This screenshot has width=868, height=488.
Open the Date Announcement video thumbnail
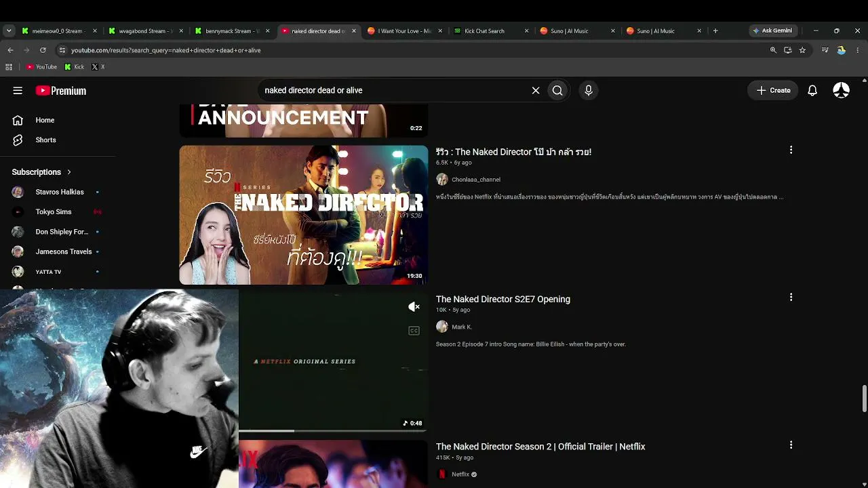click(x=304, y=121)
